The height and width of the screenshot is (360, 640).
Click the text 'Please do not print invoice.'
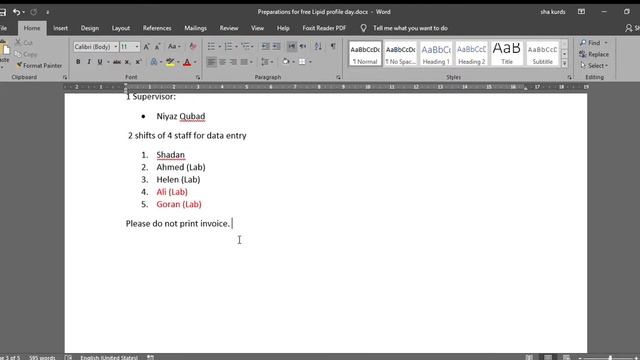pos(178,224)
